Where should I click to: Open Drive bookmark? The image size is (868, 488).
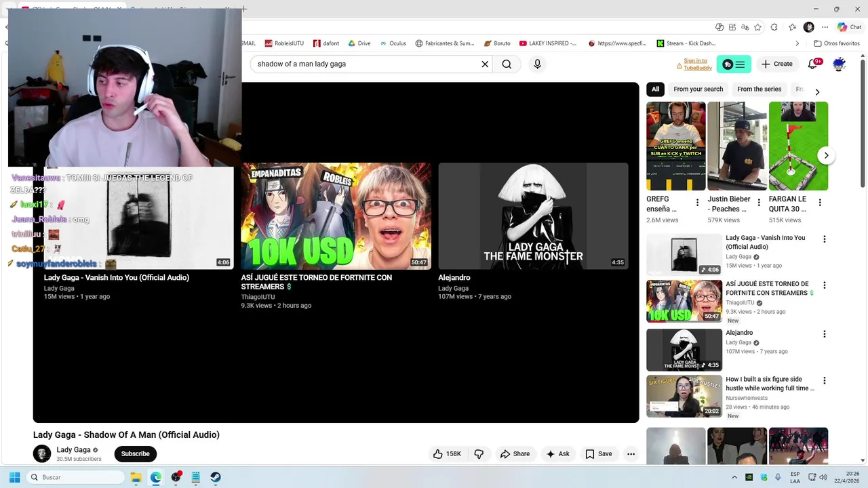click(x=359, y=43)
